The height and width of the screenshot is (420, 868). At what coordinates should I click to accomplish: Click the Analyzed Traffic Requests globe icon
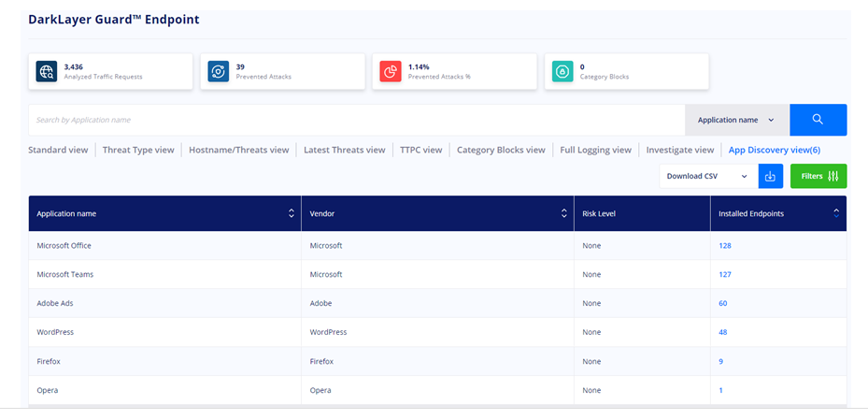coord(47,71)
